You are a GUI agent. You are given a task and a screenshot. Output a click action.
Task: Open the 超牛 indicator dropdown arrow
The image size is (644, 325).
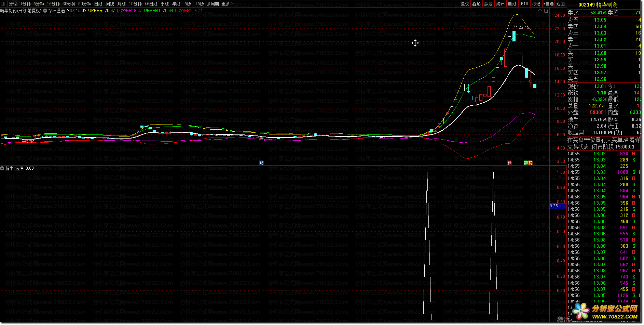[2, 168]
